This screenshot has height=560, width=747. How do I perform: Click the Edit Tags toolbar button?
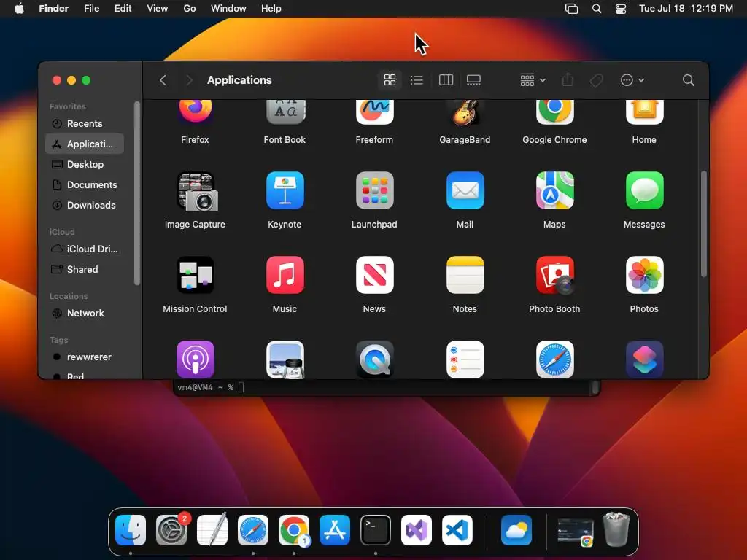(597, 80)
